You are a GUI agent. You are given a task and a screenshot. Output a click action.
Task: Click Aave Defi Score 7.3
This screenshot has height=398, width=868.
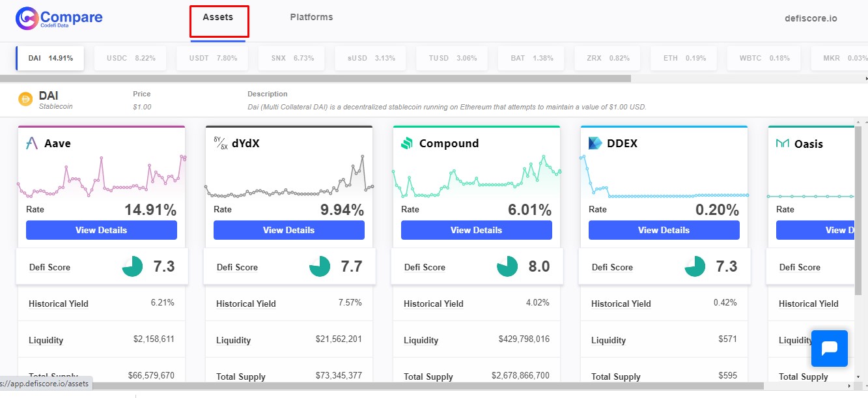coord(164,266)
